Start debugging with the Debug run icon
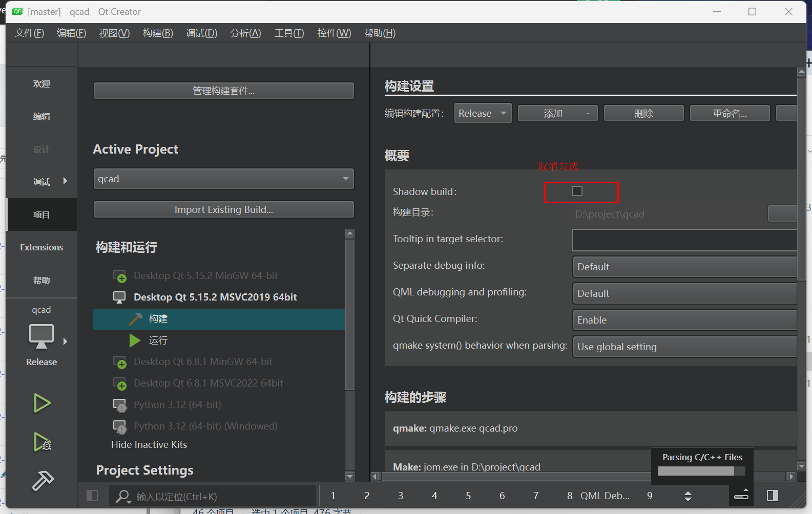Viewport: 812px width, 514px height. click(42, 442)
